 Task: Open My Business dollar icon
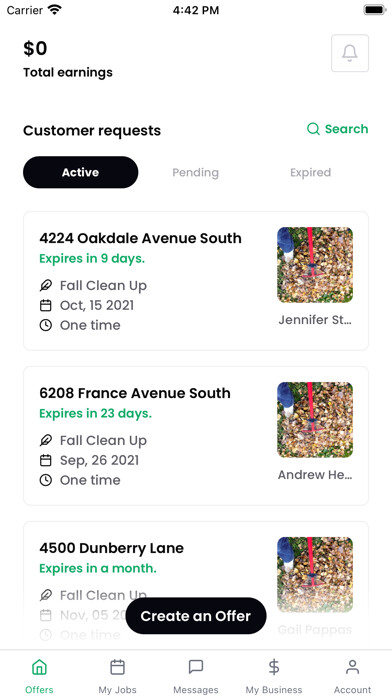(274, 667)
